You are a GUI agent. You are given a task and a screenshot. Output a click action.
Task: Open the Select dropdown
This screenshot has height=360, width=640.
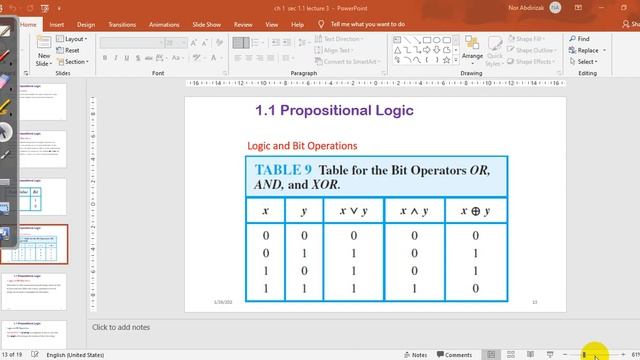pyautogui.click(x=583, y=62)
